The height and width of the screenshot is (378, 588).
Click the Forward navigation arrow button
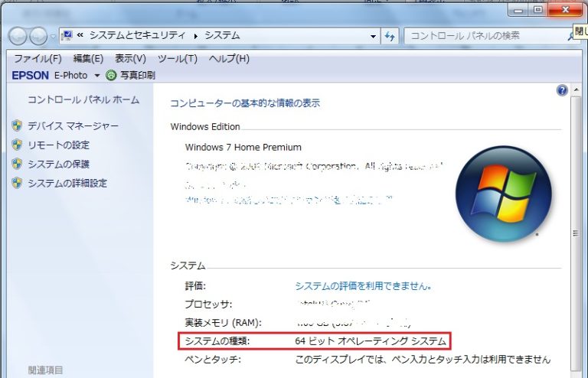(38, 36)
